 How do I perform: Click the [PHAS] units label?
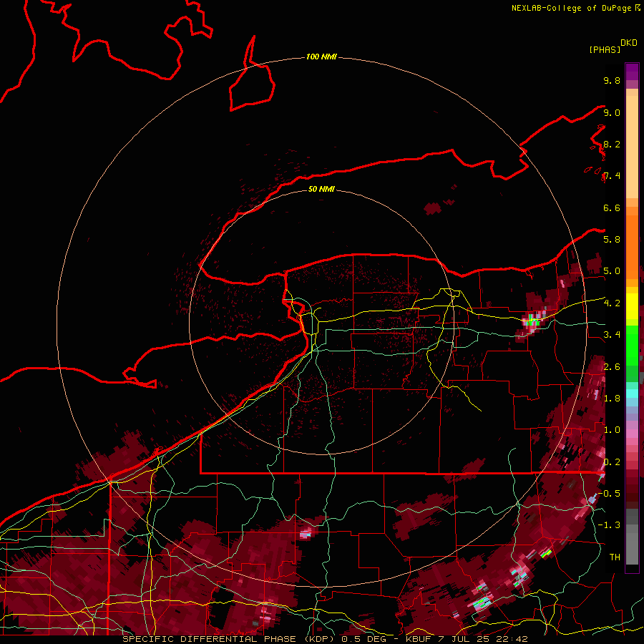coord(605,49)
